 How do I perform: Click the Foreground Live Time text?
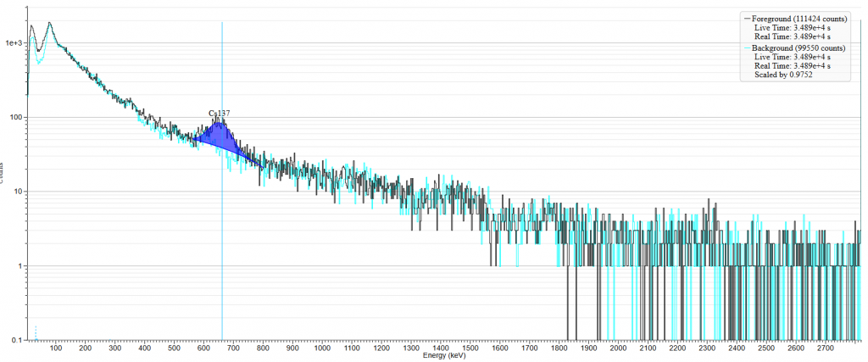(792, 27)
